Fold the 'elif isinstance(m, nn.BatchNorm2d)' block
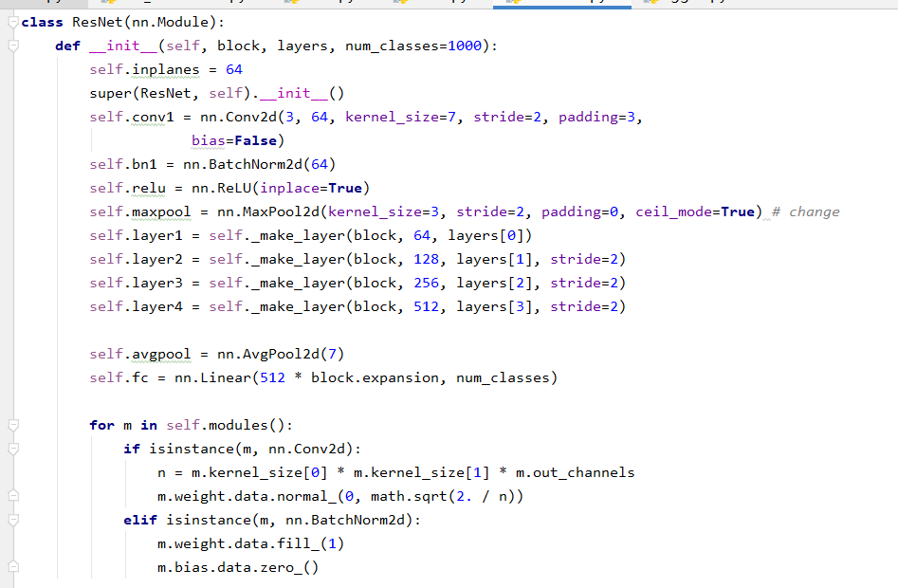This screenshot has height=588, width=898. click(x=13, y=520)
